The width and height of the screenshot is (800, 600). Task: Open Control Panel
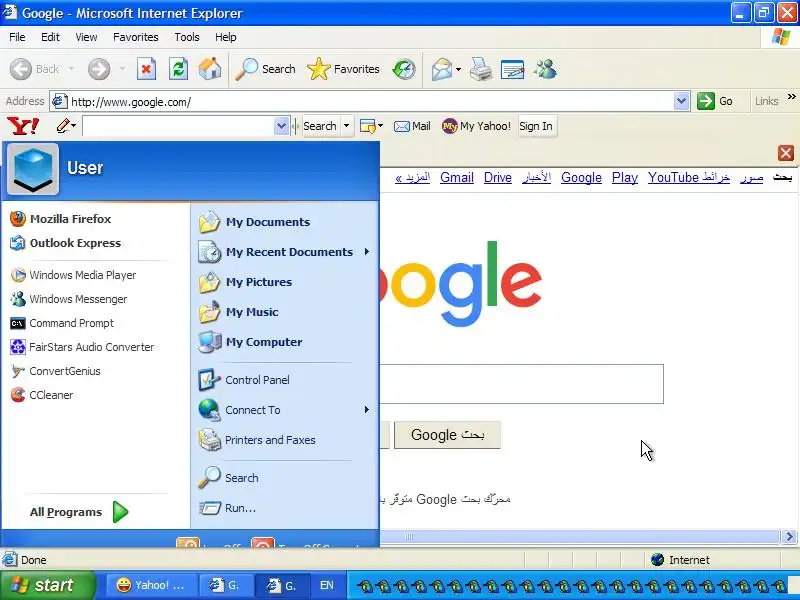tap(244, 380)
